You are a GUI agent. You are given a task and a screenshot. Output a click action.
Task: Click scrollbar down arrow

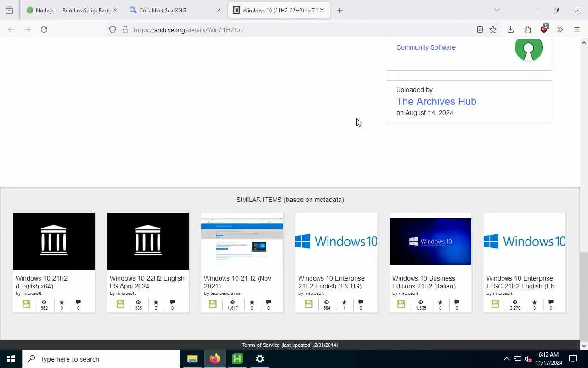pyautogui.click(x=584, y=345)
